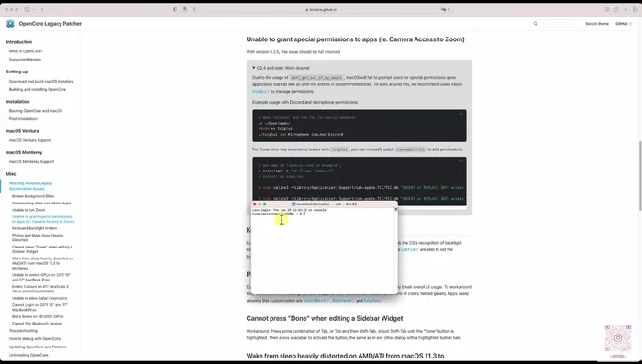The image size is (642, 364).
Task: Open Post-Installation sidebar page
Action: point(23,119)
